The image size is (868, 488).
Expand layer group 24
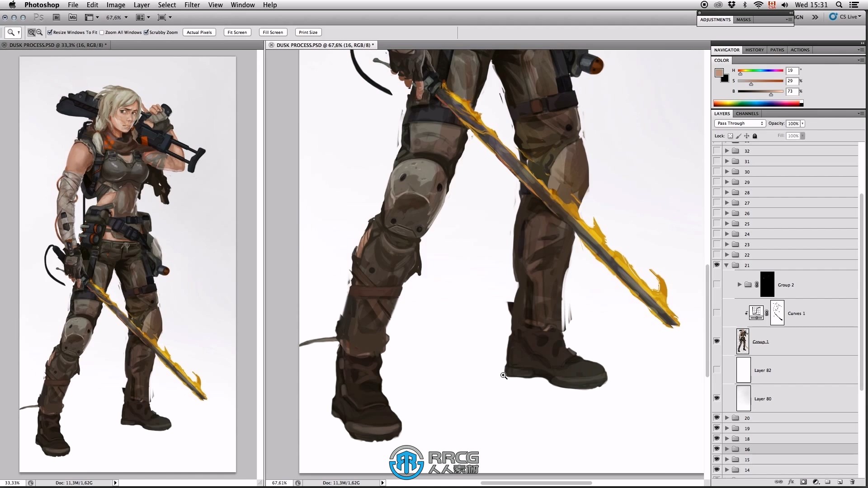click(727, 234)
